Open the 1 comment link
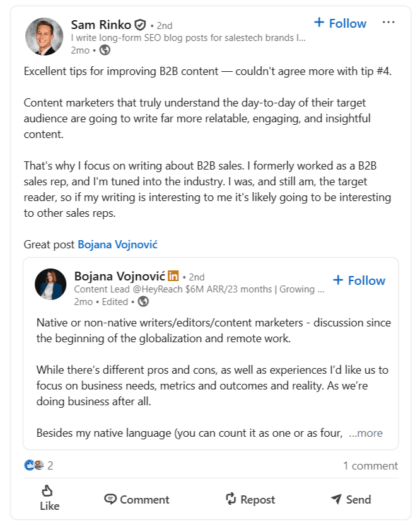Viewport: 420px width, 525px height. [x=370, y=466]
